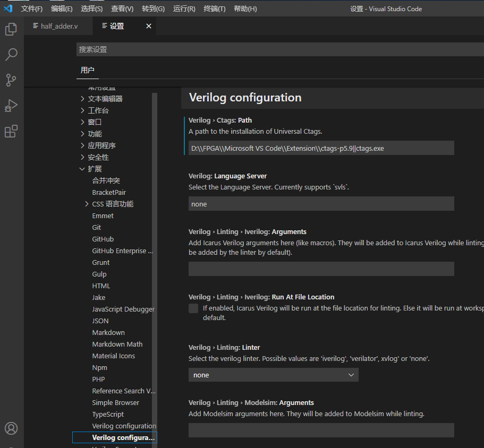The height and width of the screenshot is (448, 484).
Task: Select Npm in the settings tree
Action: point(99,368)
